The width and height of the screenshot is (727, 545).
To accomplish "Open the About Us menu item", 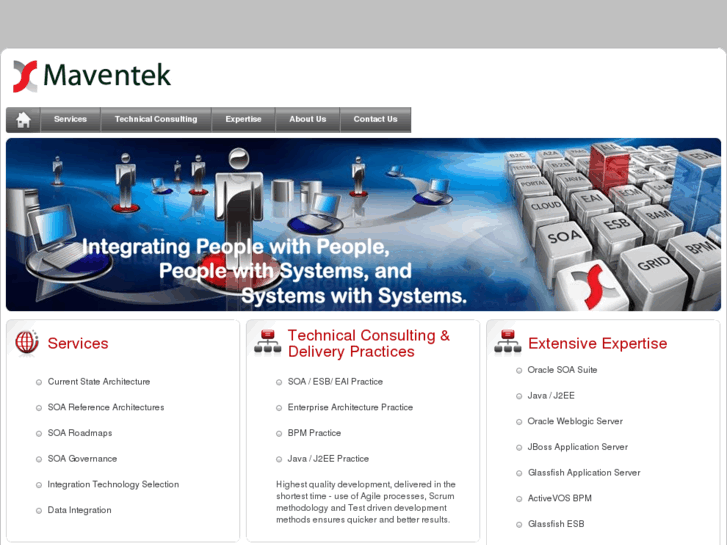I will (x=308, y=120).
